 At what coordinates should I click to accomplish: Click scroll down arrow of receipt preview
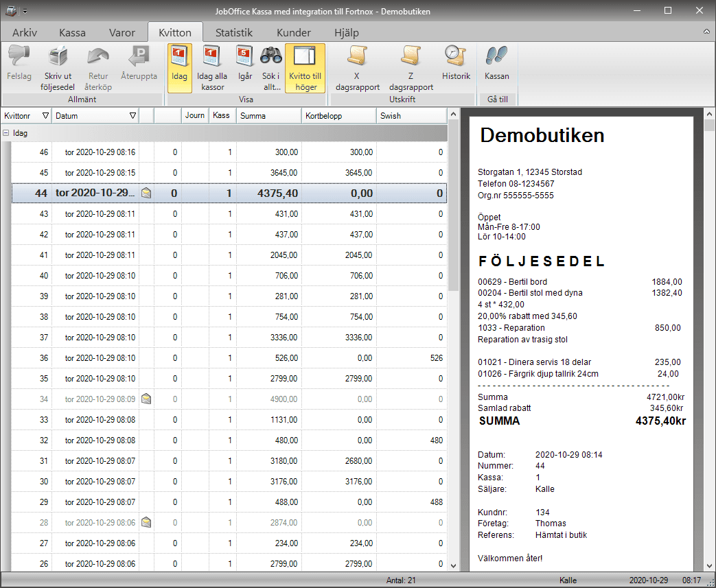(x=709, y=565)
